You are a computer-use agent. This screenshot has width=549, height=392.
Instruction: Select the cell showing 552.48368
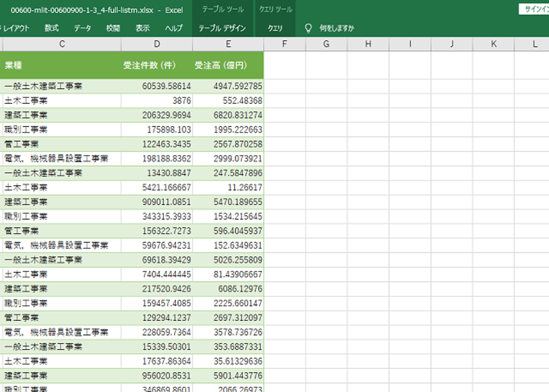[x=228, y=101]
